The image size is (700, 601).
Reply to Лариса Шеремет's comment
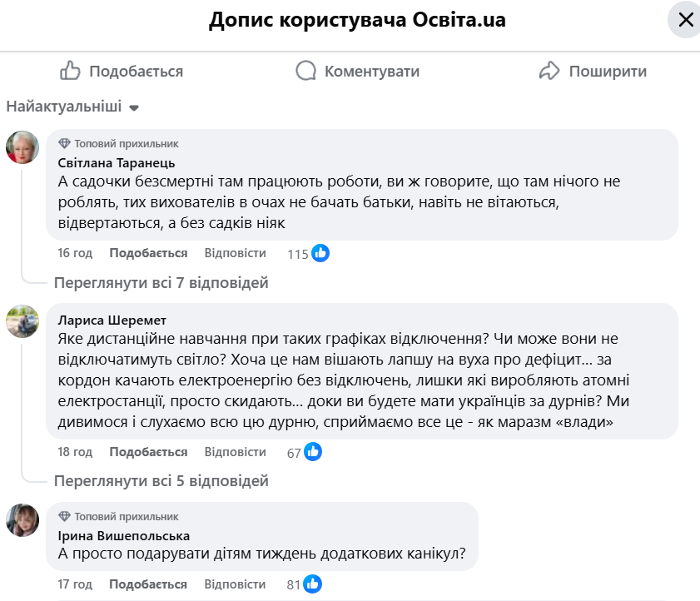[236, 452]
